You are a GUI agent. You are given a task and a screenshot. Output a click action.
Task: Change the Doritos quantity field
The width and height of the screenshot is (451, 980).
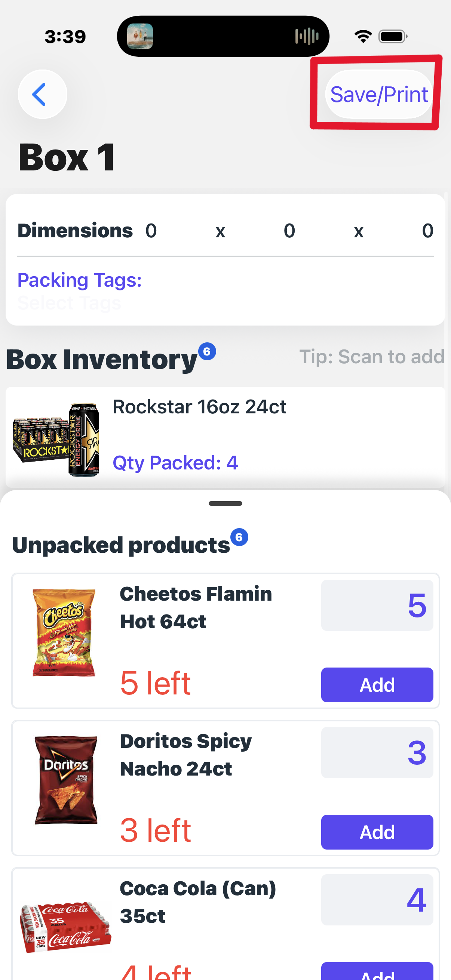[x=377, y=752]
